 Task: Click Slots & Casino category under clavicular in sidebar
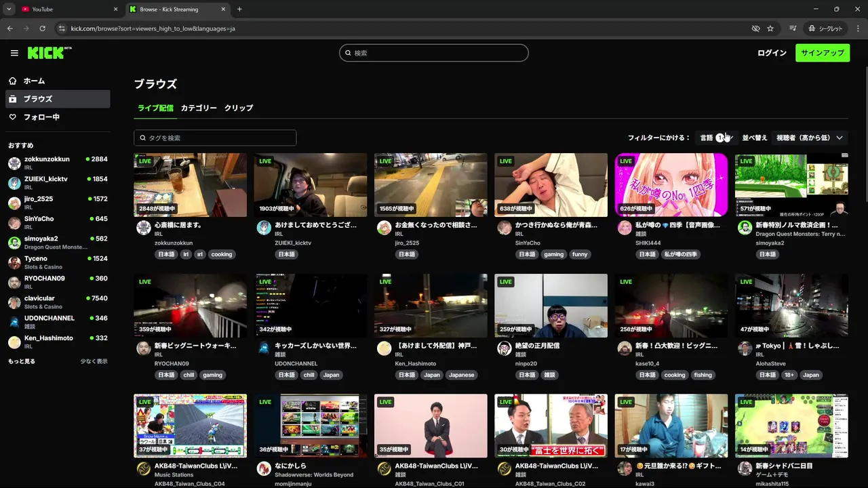click(43, 307)
